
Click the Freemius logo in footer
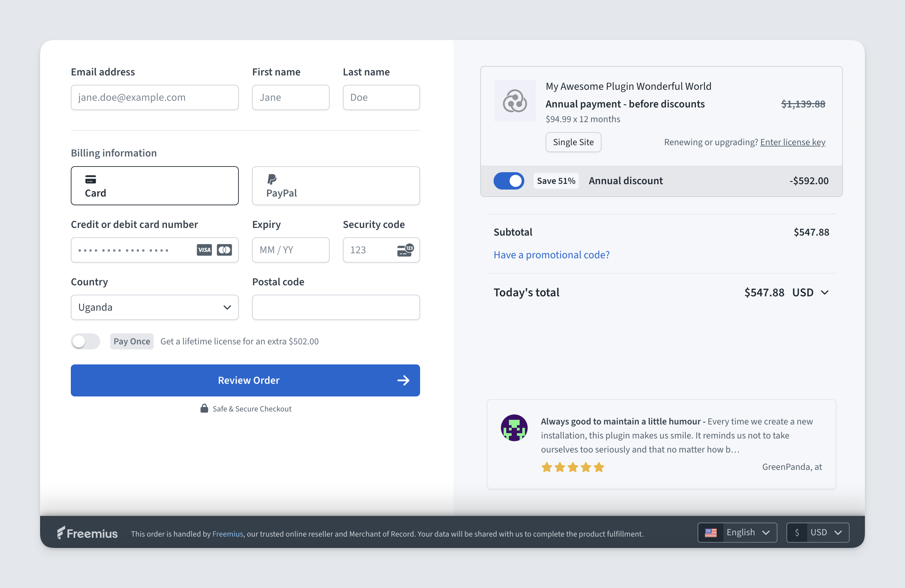pyautogui.click(x=87, y=533)
